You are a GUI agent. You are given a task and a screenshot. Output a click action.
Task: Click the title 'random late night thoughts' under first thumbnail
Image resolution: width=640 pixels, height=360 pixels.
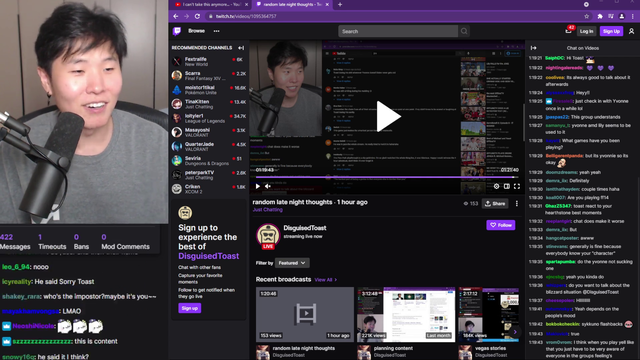pyautogui.click(x=304, y=348)
